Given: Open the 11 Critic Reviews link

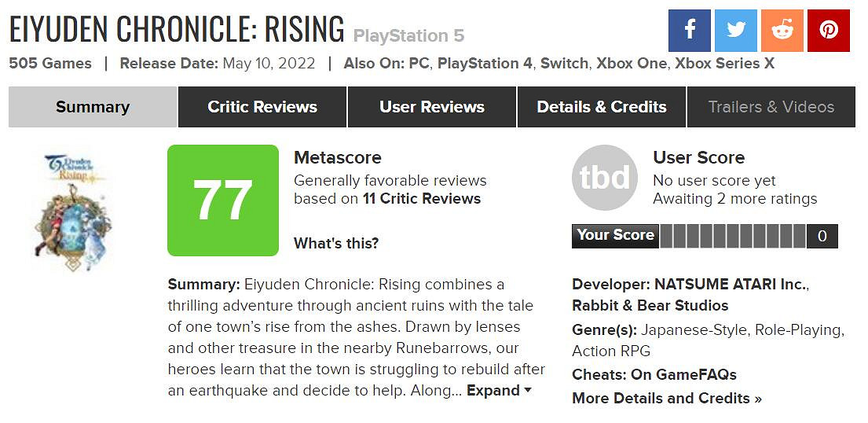Looking at the screenshot, I should tap(422, 199).
